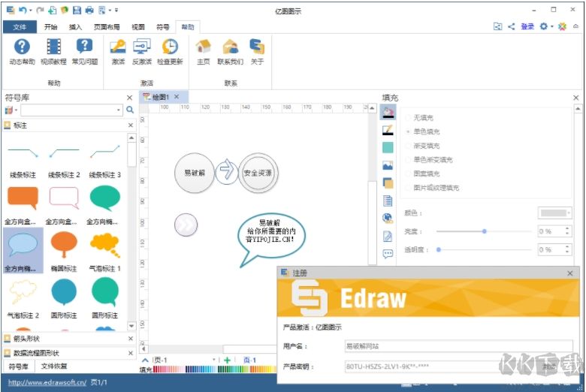
Task: Open the symbol library search dropdown
Action: click(119, 110)
